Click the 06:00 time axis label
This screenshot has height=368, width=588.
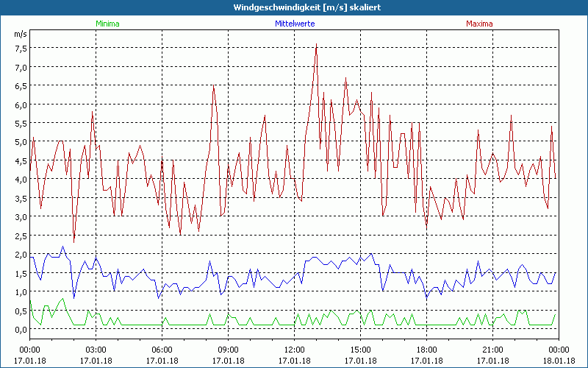pos(162,350)
